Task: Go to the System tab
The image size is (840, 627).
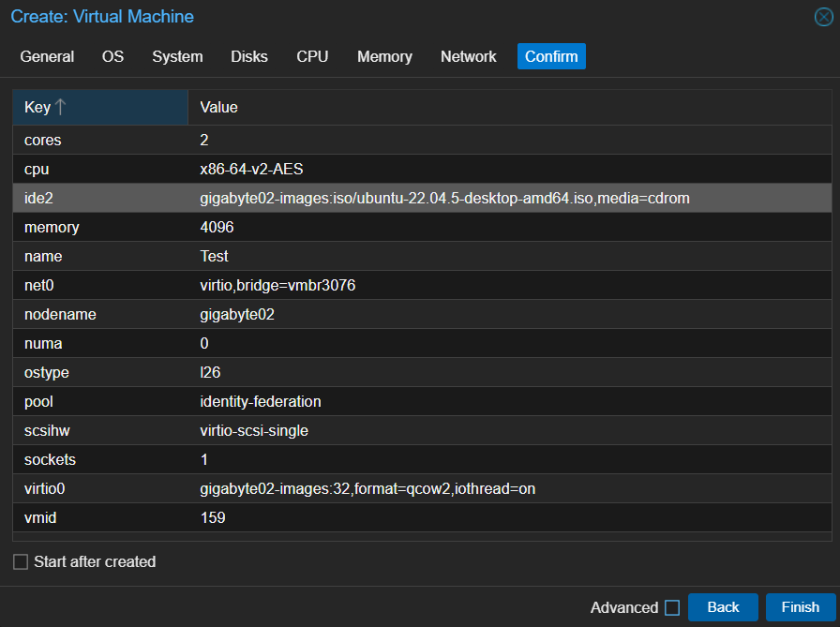Action: [177, 56]
